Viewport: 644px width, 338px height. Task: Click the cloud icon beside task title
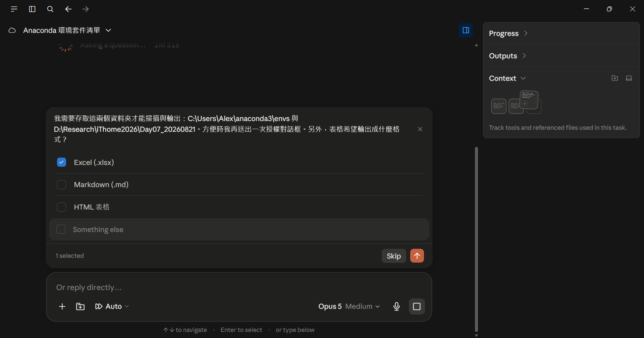(x=12, y=30)
